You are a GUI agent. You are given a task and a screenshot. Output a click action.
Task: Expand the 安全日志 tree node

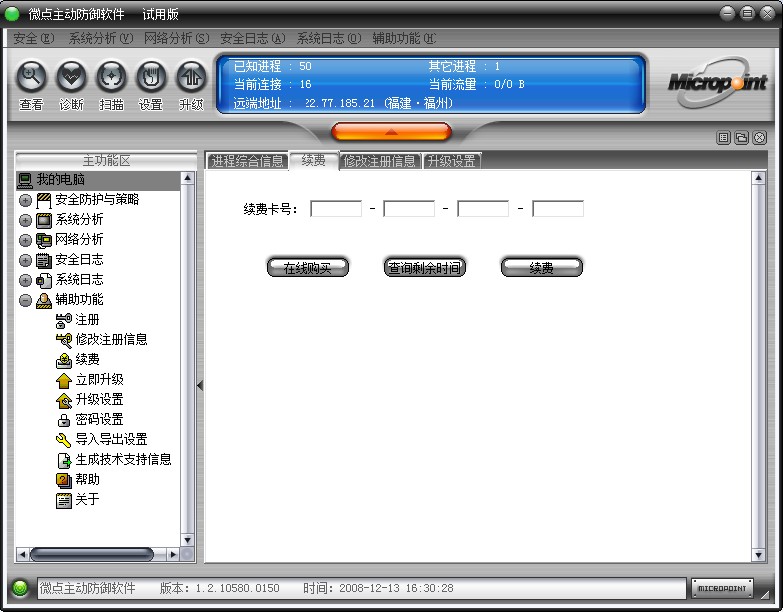click(25, 261)
